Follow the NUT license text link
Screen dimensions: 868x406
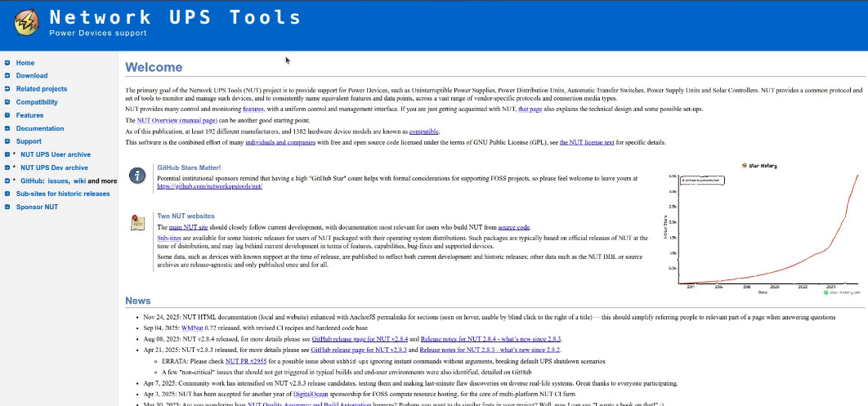[587, 142]
